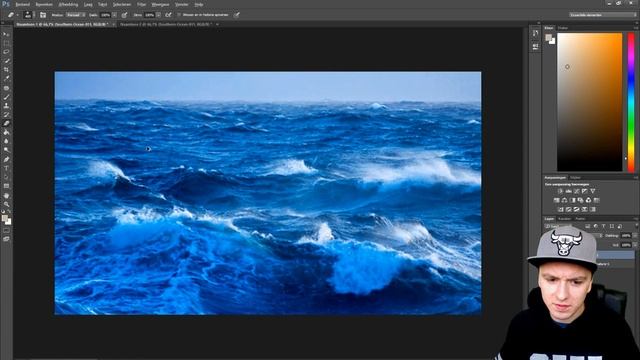
Task: Select the Dodge tool
Action: [6, 150]
